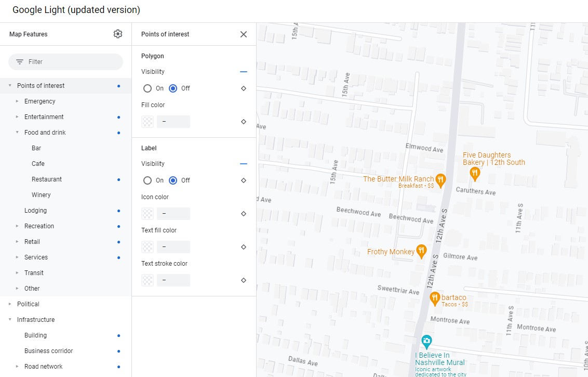Collapse the Food and drink category

click(17, 133)
